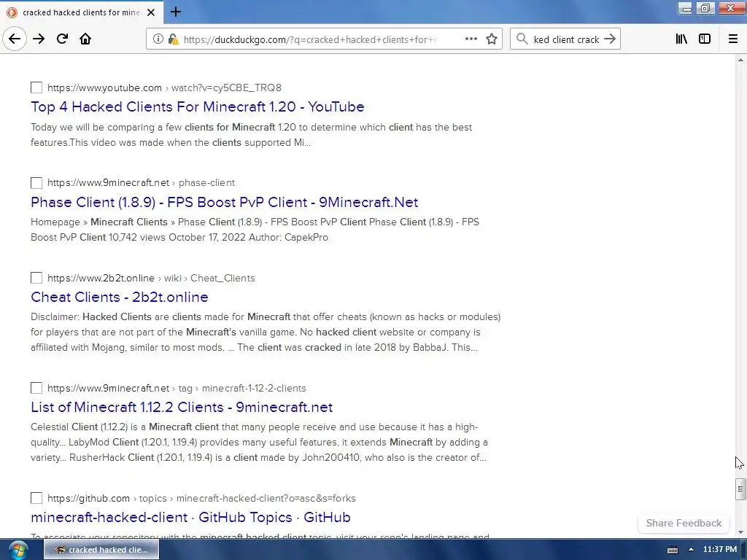This screenshot has height=560, width=747.
Task: Click the page scrollbar thumb
Action: click(x=740, y=489)
